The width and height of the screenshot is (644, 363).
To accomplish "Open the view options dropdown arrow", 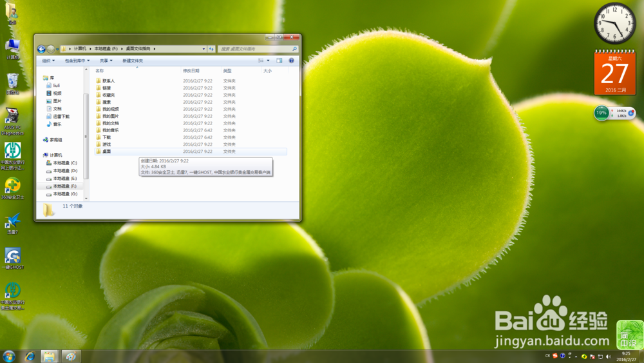I will 268,61.
